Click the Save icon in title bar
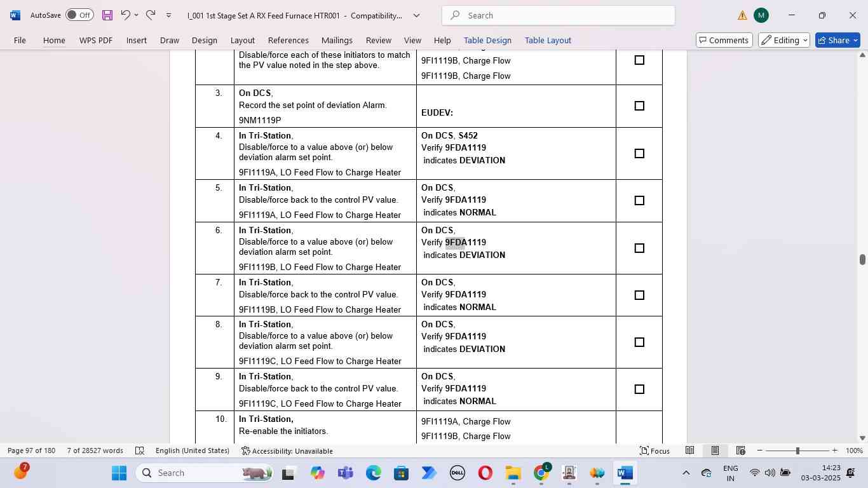Viewport: 868px width, 488px height. coord(107,15)
